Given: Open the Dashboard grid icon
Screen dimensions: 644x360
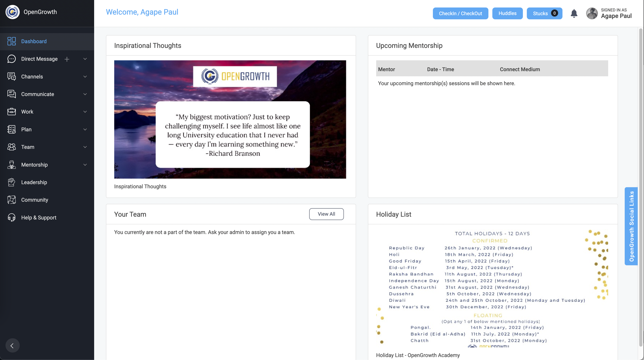Looking at the screenshot, I should (x=11, y=41).
